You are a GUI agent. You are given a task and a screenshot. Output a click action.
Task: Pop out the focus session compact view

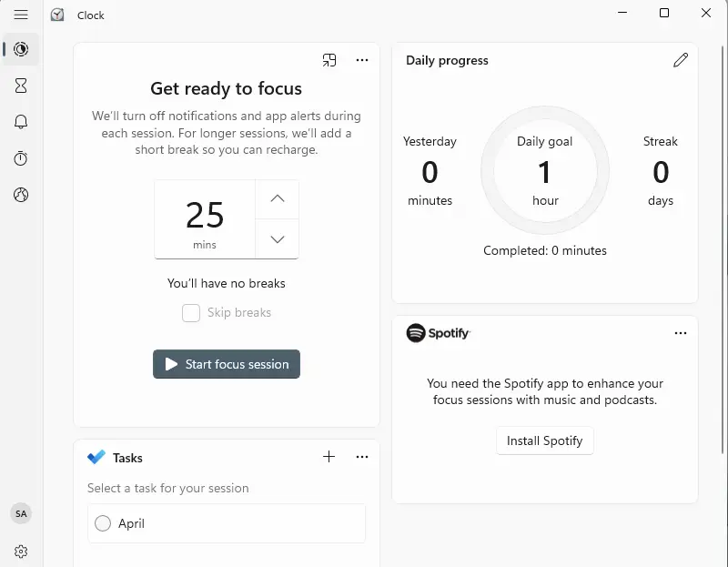(x=329, y=59)
